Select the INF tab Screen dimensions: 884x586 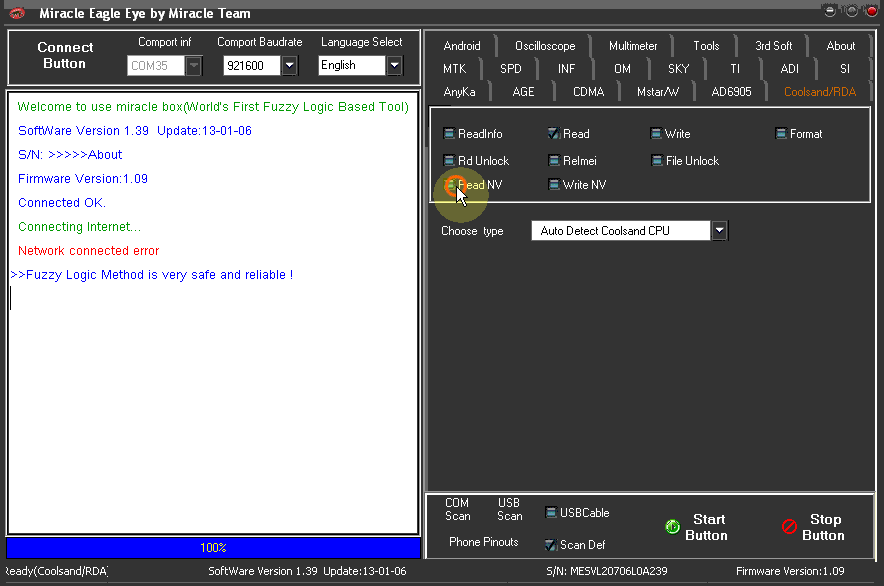tap(566, 69)
